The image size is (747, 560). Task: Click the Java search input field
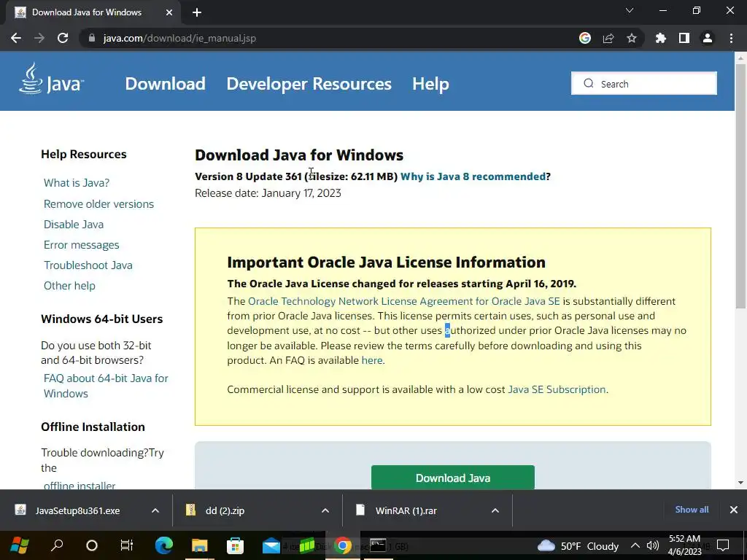(x=643, y=83)
